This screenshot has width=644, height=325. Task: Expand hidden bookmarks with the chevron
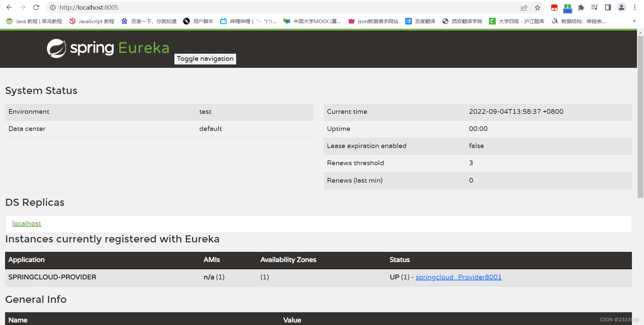point(634,21)
